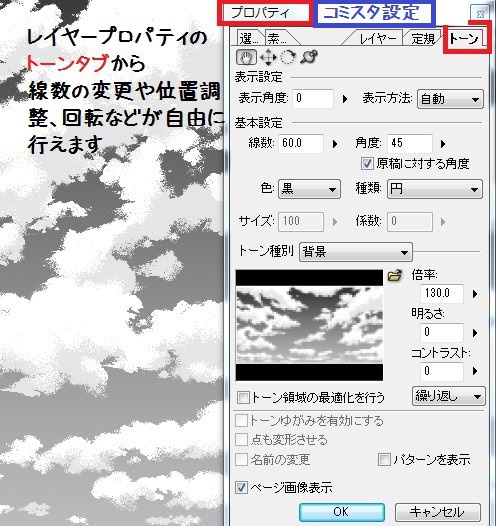The image size is (496, 526).
Task: Switch to the 定規 tab
Action: (423, 39)
